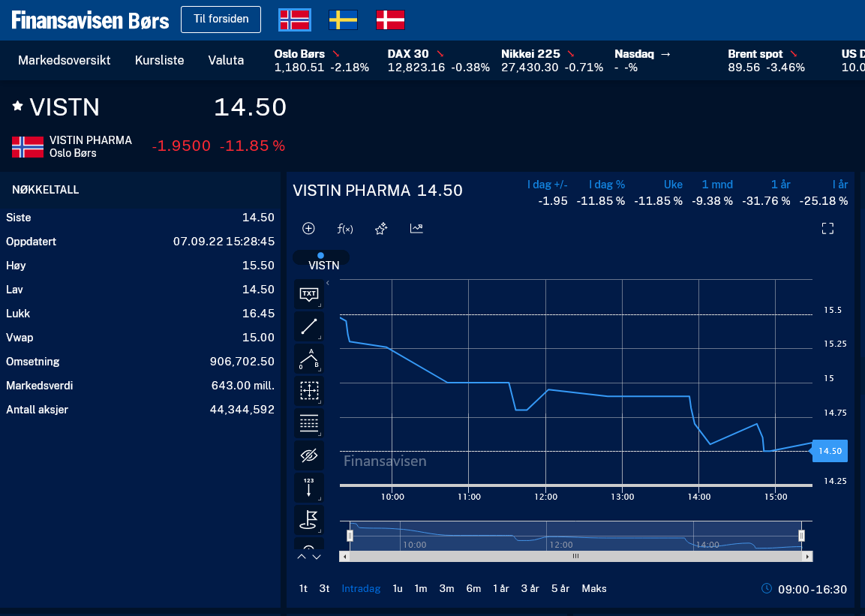
Task: Select the 6m time range
Action: point(473,588)
